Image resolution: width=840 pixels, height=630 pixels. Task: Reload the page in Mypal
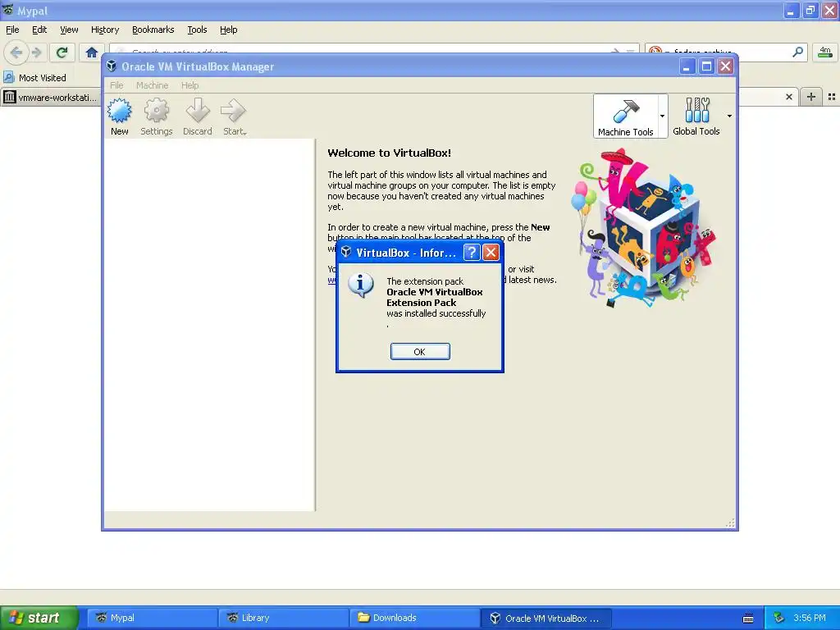pyautogui.click(x=62, y=52)
